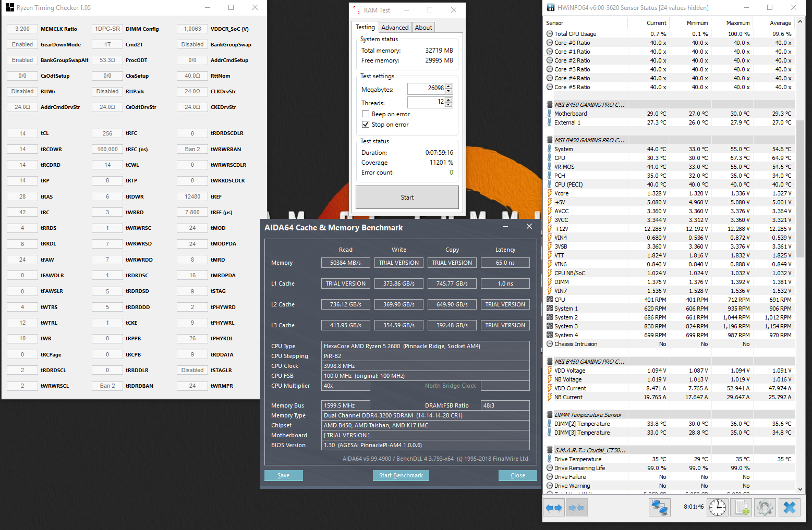Open About tab in RAM Test
Viewport: 812px width, 530px height.
[423, 28]
